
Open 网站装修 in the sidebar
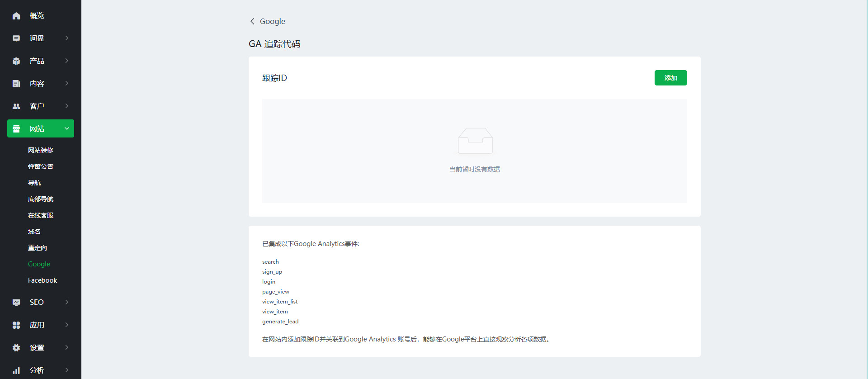pyautogui.click(x=41, y=150)
